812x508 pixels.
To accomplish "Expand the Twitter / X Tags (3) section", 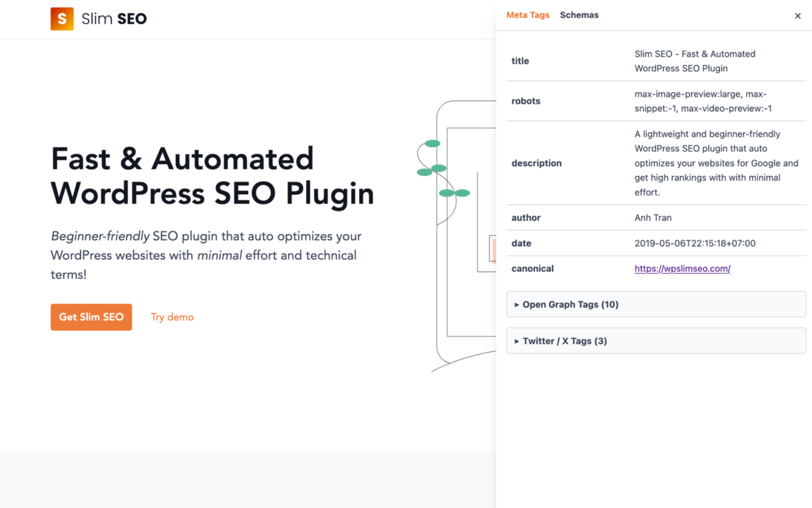I will point(656,341).
